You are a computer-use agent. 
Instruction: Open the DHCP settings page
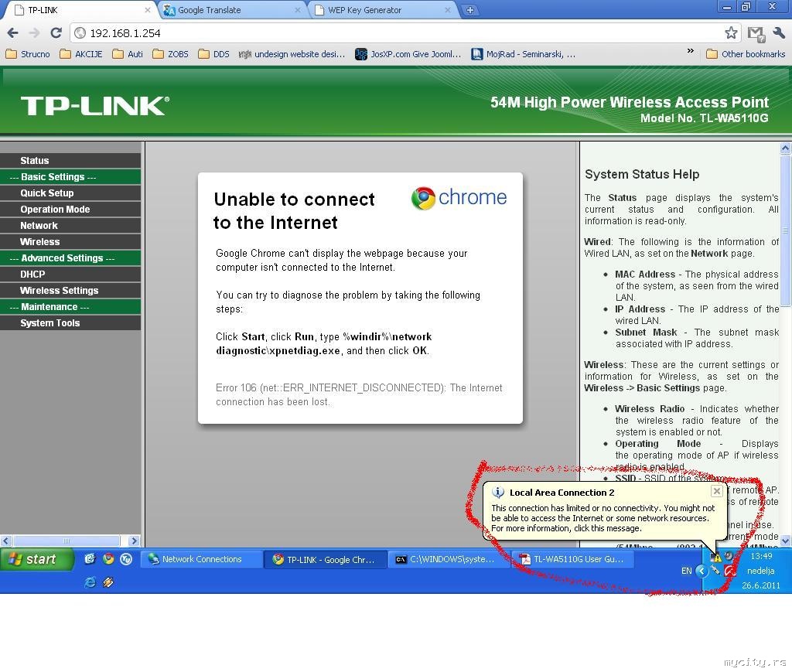70,275
